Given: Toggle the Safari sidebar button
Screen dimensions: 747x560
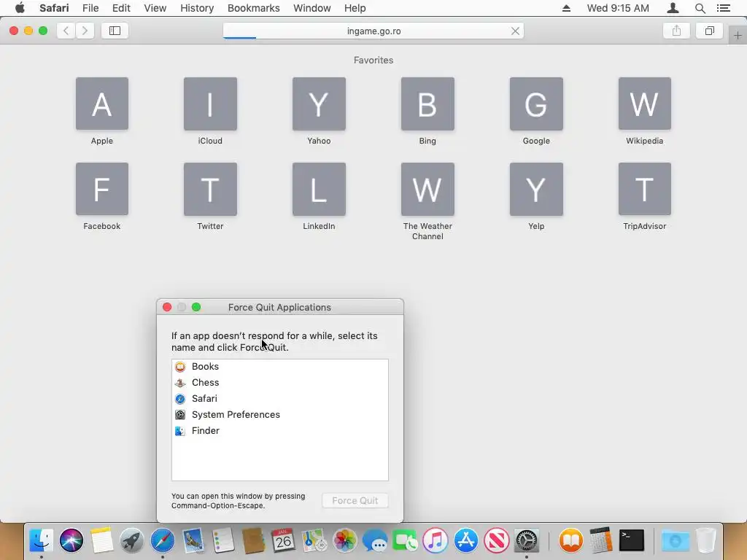Looking at the screenshot, I should point(115,31).
